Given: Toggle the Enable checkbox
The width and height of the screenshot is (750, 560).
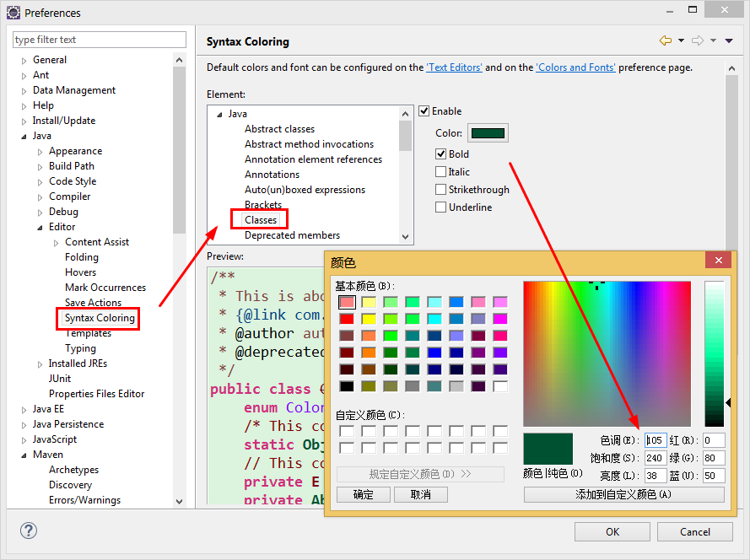Looking at the screenshot, I should point(424,111).
